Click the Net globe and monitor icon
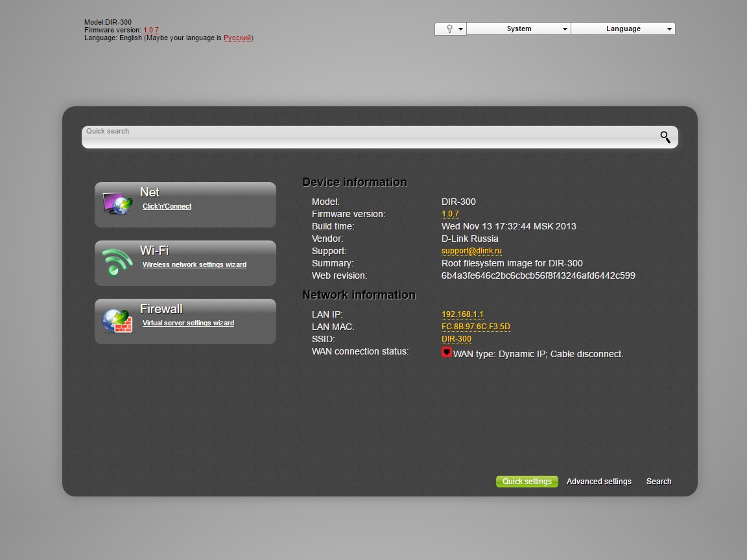 click(x=117, y=204)
